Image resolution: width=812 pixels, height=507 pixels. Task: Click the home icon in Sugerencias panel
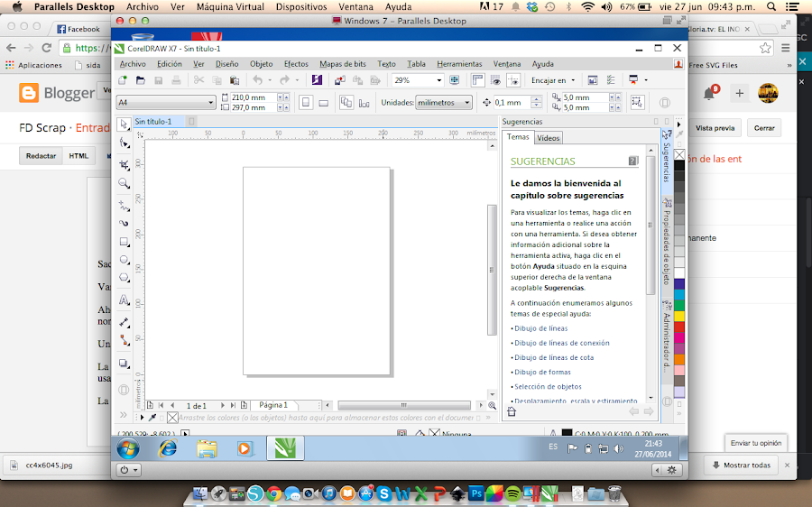[x=512, y=411]
